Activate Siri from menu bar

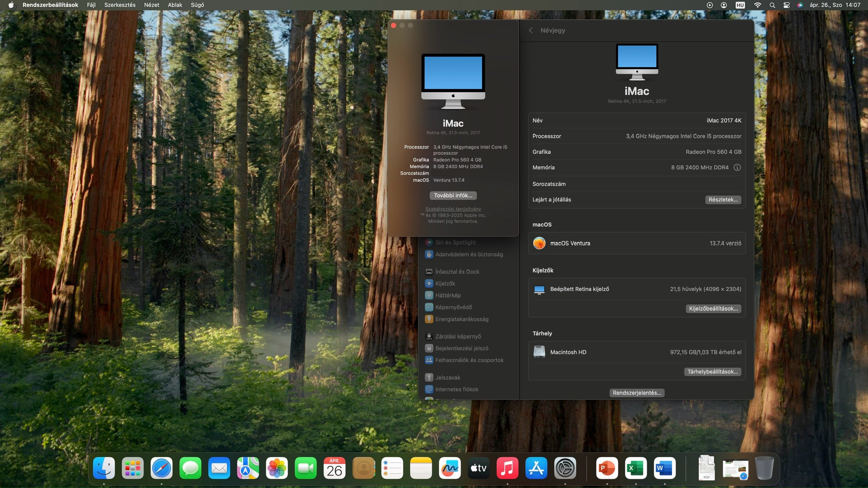800,5
